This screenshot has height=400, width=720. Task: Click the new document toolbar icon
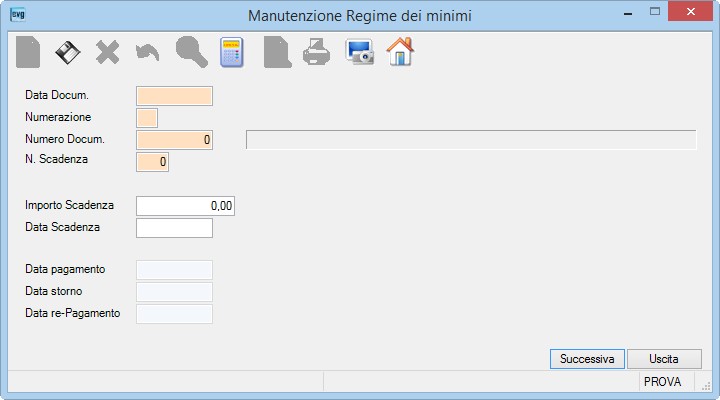point(28,52)
